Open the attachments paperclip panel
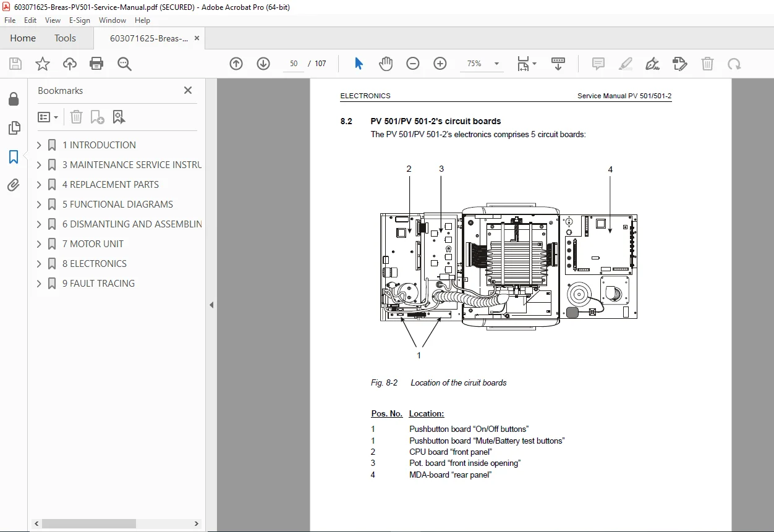This screenshot has width=774, height=532. [14, 185]
